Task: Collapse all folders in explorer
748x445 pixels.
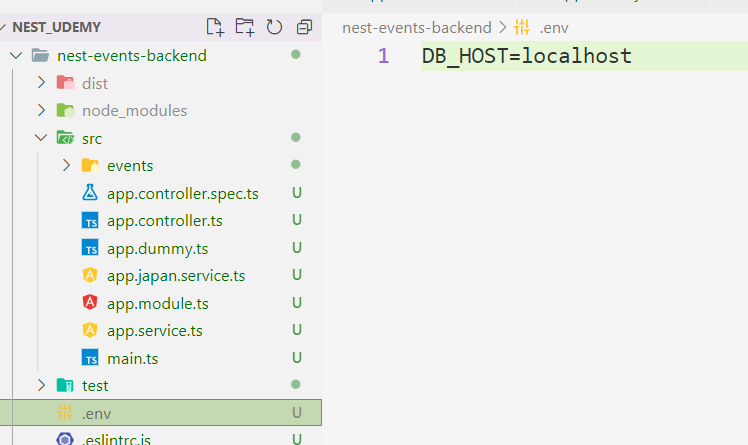Action: (304, 27)
